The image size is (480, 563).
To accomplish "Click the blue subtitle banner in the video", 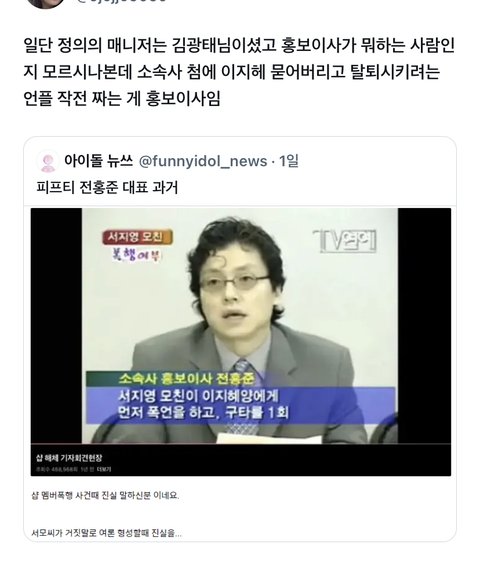I will point(241,405).
